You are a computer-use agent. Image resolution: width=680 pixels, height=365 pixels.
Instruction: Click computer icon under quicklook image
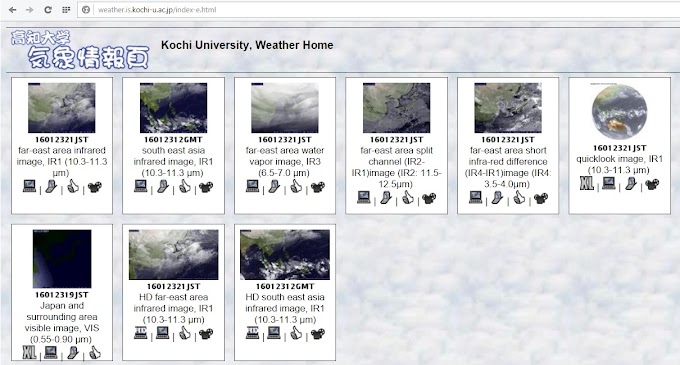[x=609, y=183]
